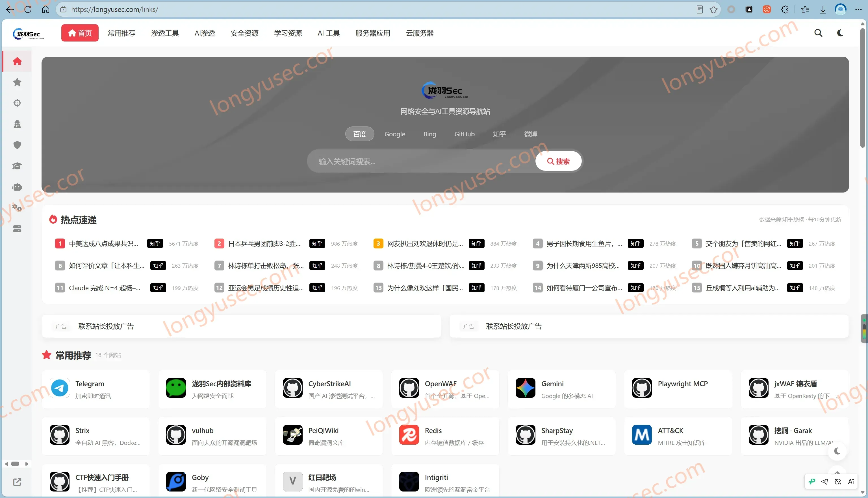868x498 pixels.
Task: Open hot topic 中美达成八点成果共识
Action: point(103,244)
